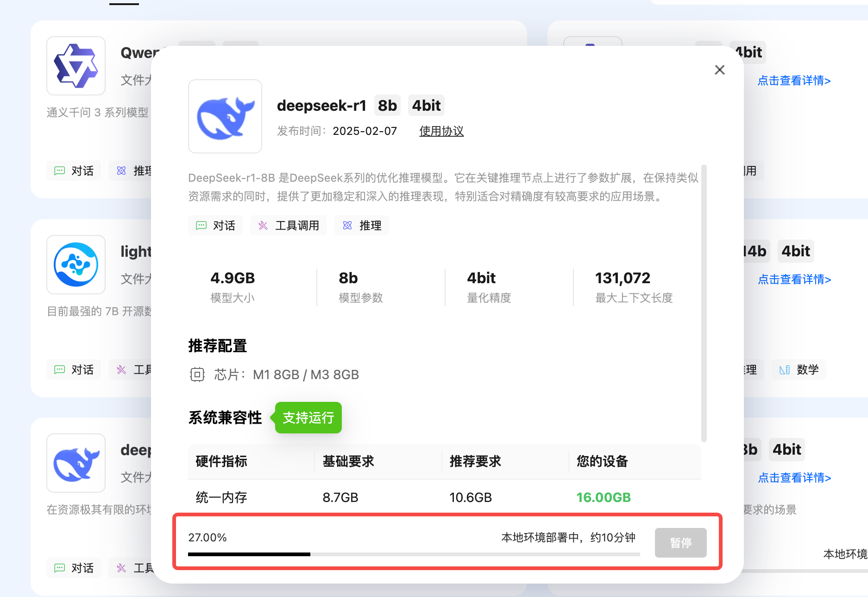Click 对话 tag on the light card

click(74, 369)
